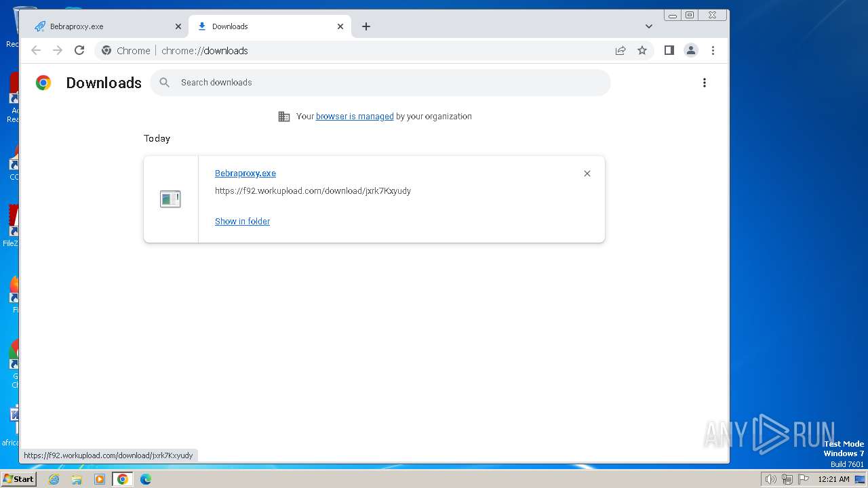This screenshot has height=488, width=868.
Task: Go forward using the forward arrow
Action: pos(58,50)
